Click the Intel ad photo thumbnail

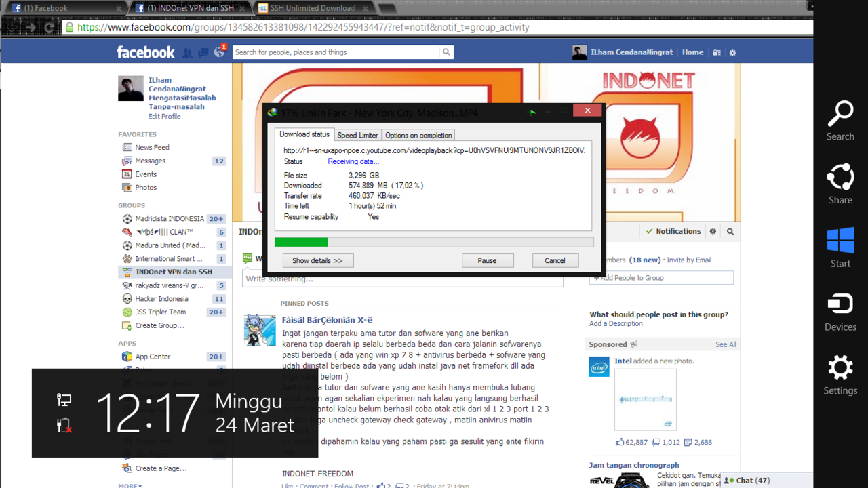pyautogui.click(x=646, y=399)
